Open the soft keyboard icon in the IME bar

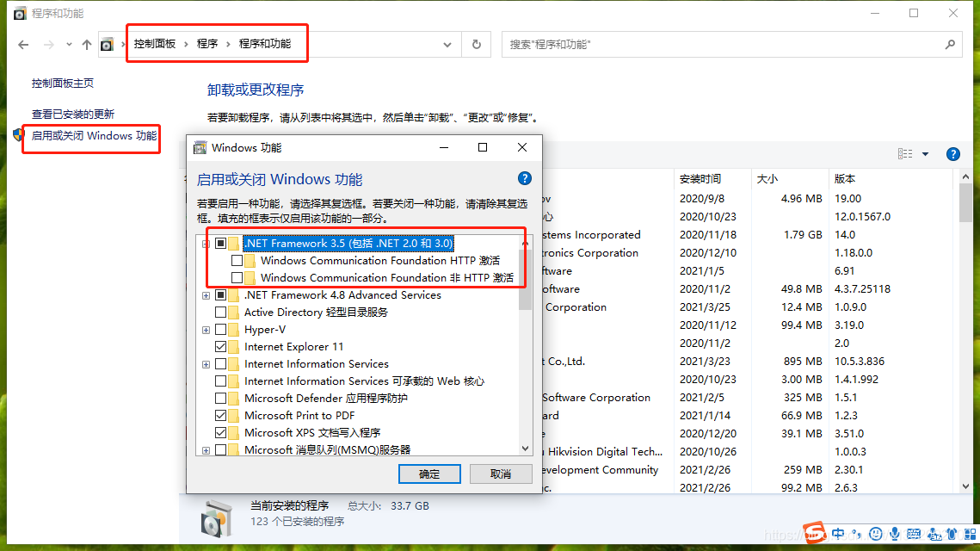tap(914, 534)
